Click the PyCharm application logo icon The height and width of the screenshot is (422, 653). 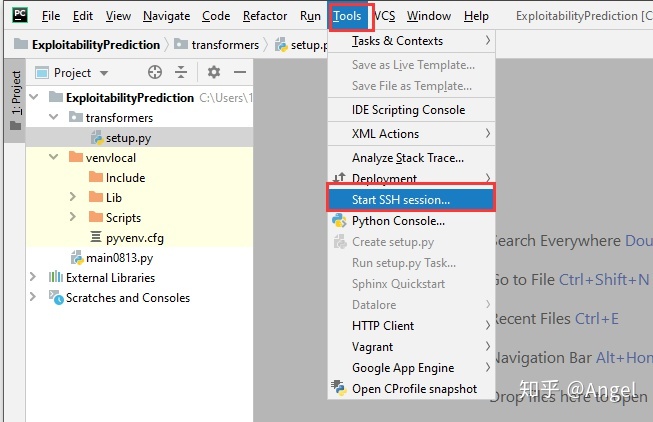tap(20, 15)
